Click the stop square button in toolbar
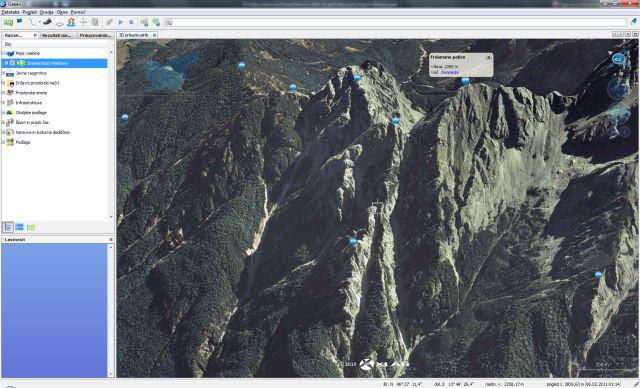Screen dimensions: 640x388 click(131, 22)
